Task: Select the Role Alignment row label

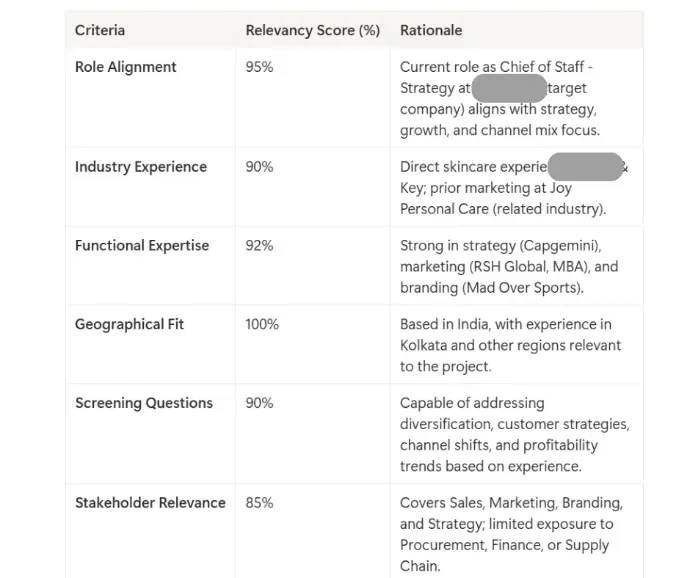Action: click(125, 67)
